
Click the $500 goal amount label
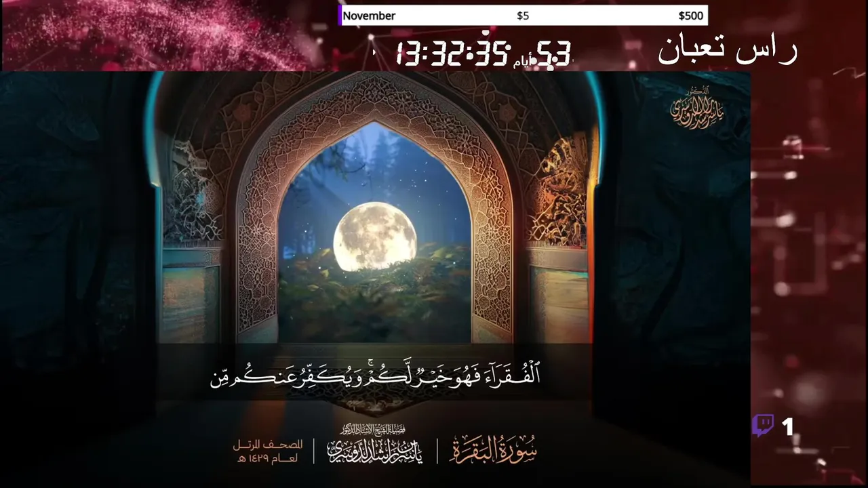pos(690,16)
